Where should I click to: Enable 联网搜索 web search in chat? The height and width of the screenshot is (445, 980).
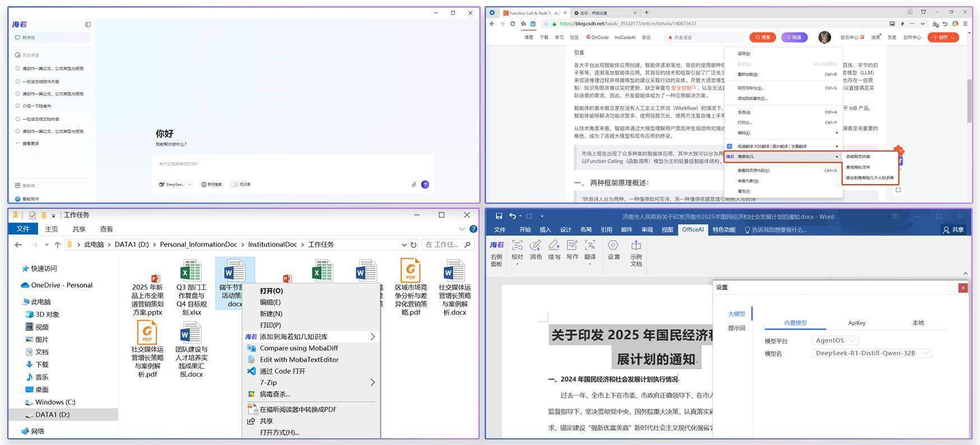pyautogui.click(x=212, y=184)
